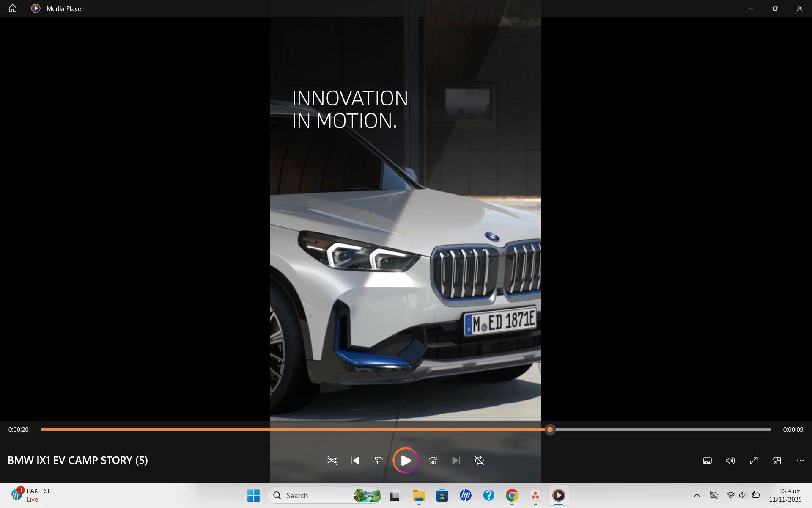Click the taskbar Search box
This screenshot has height=508, width=812.
click(x=313, y=495)
